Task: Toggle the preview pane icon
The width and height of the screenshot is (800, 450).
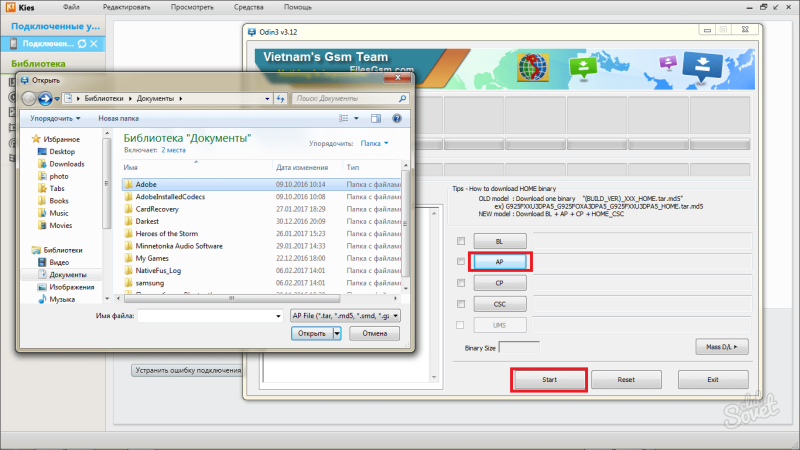Action: (376, 118)
